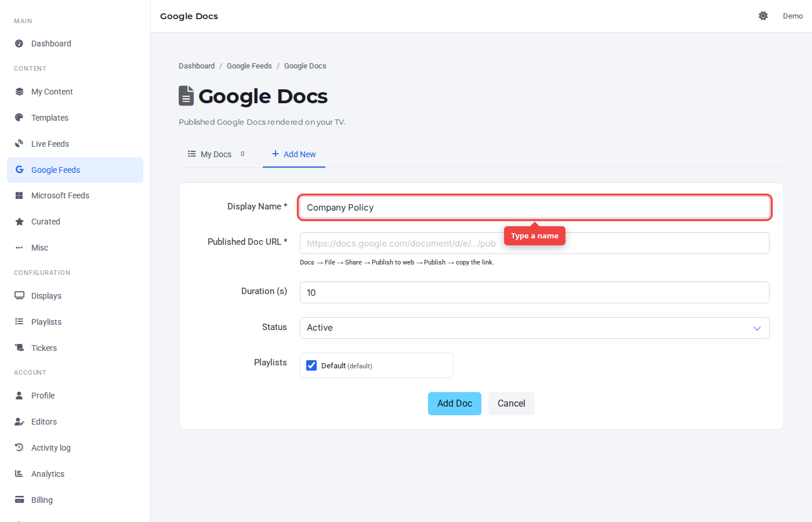Screen dimensions: 812x522
Task: Navigate to Playlists in the sidebar
Action: point(75,322)
